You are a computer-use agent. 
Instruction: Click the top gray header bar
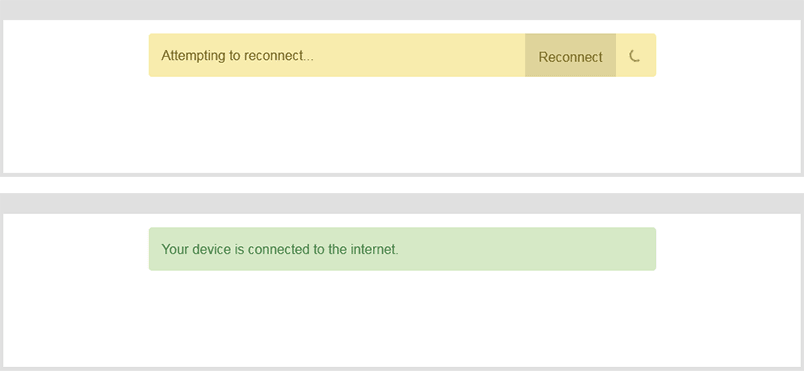point(402,10)
